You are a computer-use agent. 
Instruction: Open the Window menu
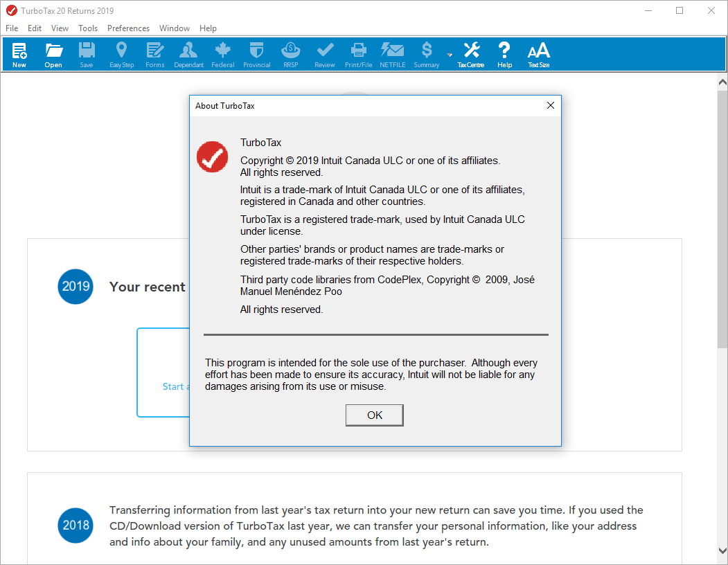point(175,28)
